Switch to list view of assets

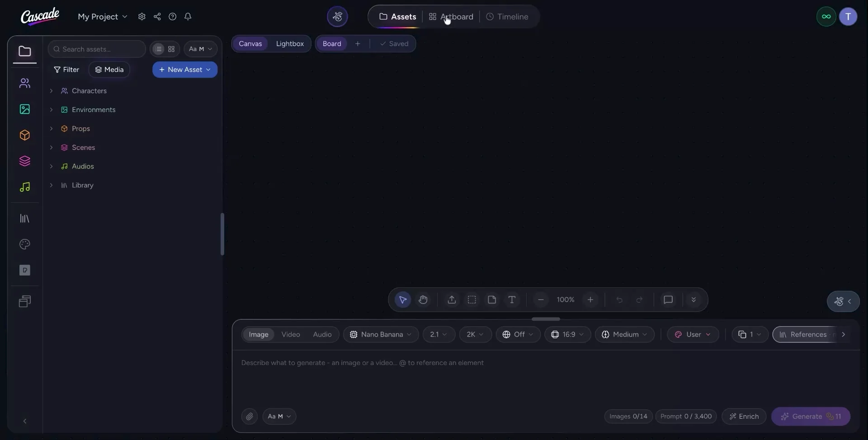158,49
